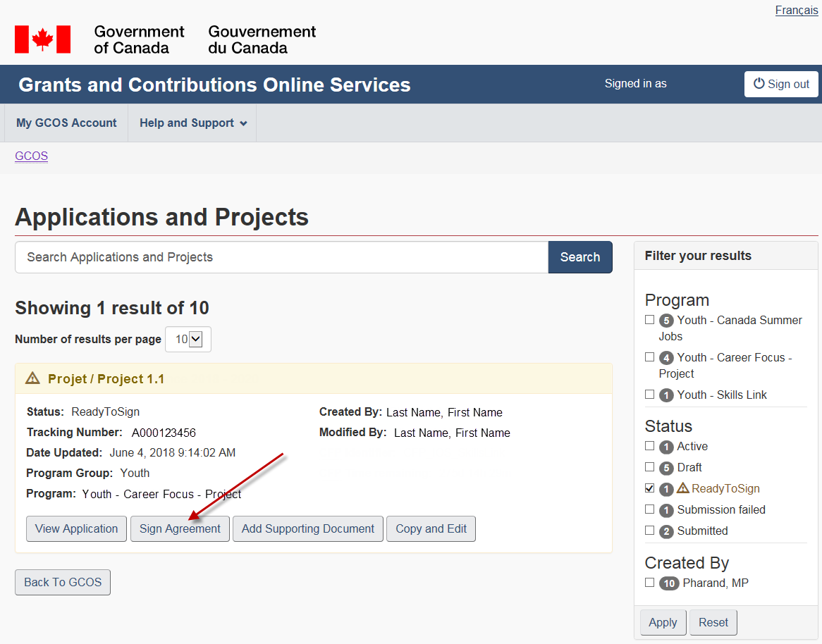This screenshot has height=644, width=822.
Task: Click the count badge beside Draft status
Action: click(x=666, y=468)
